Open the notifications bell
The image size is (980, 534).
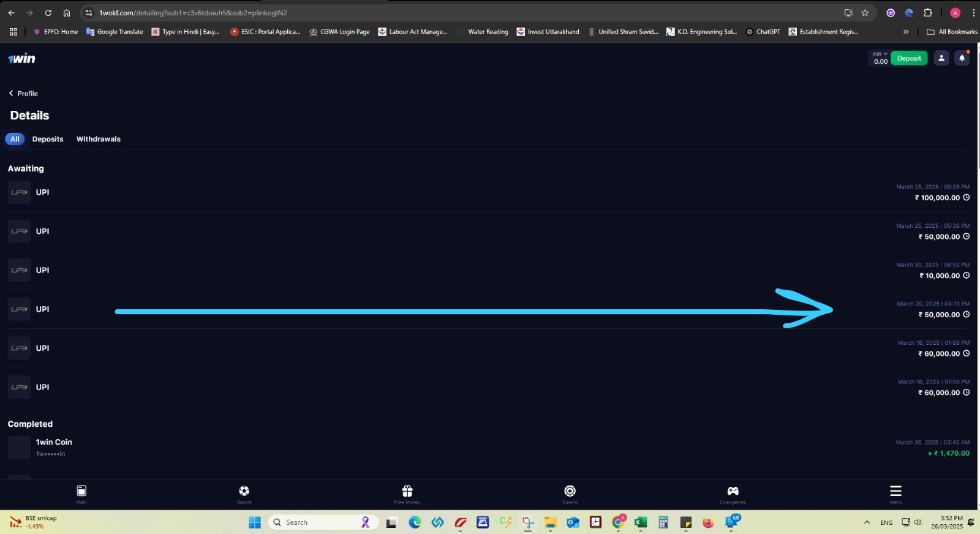click(962, 58)
